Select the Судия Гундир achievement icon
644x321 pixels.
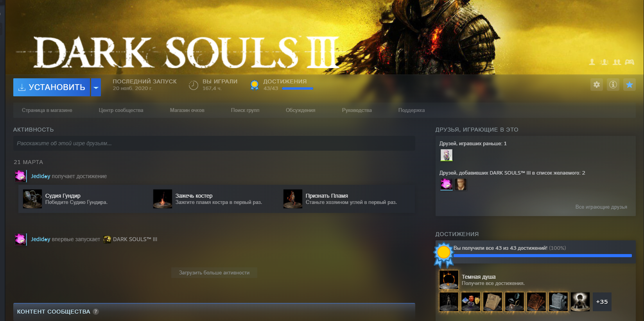point(32,199)
